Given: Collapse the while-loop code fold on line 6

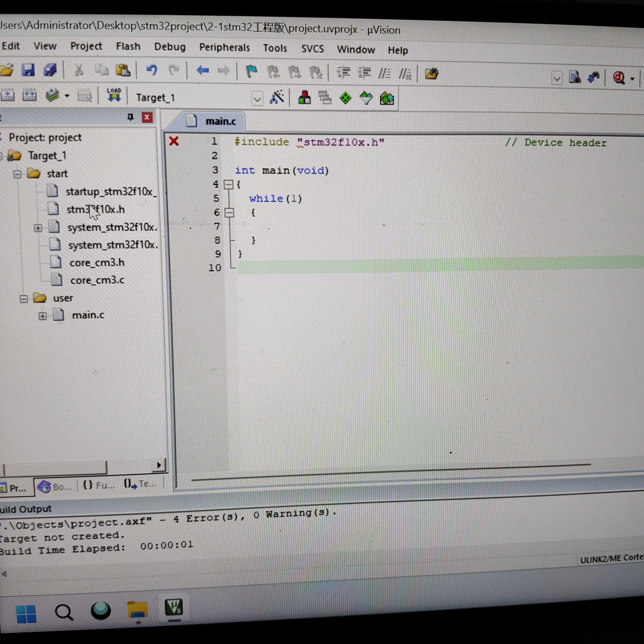Looking at the screenshot, I should tap(229, 212).
